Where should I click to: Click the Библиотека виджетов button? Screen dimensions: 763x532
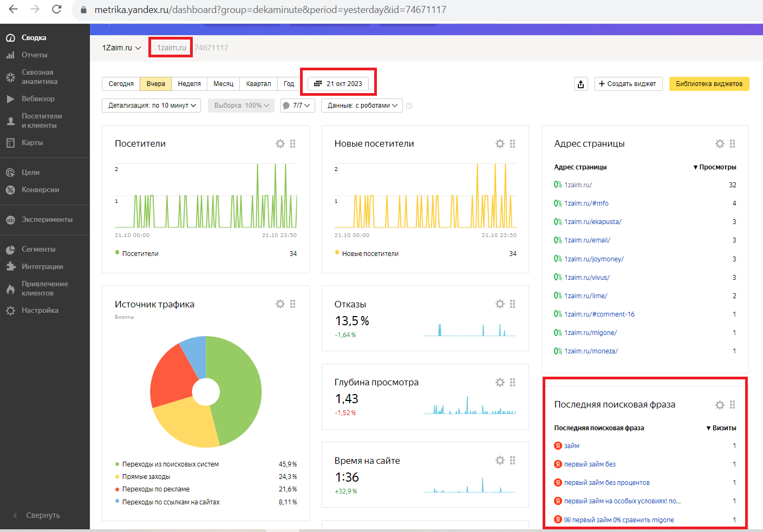click(709, 84)
